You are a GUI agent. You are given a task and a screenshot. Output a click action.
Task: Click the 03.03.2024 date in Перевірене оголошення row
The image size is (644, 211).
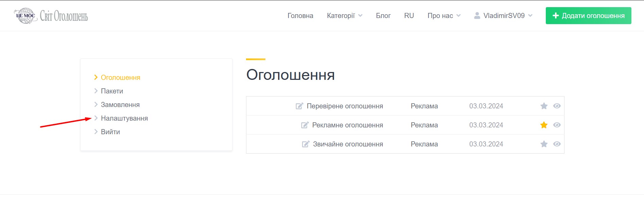pos(486,106)
